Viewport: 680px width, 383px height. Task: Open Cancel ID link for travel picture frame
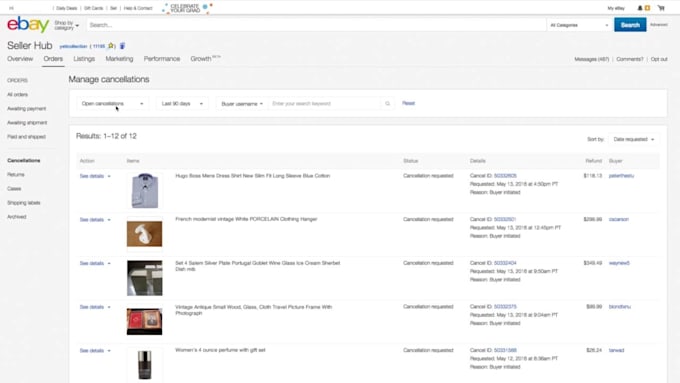505,307
